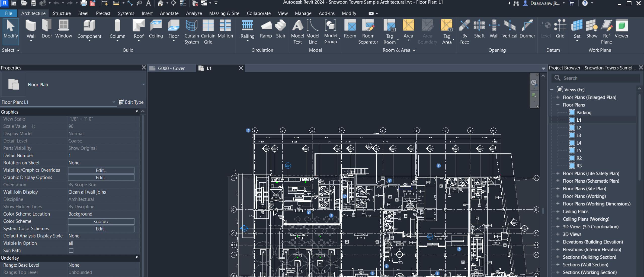This screenshot has height=277, width=644.
Task: Select the Window tool
Action: 64,29
